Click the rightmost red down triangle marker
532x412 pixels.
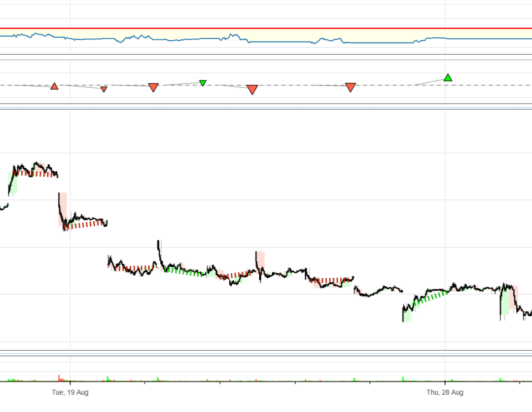tap(351, 87)
